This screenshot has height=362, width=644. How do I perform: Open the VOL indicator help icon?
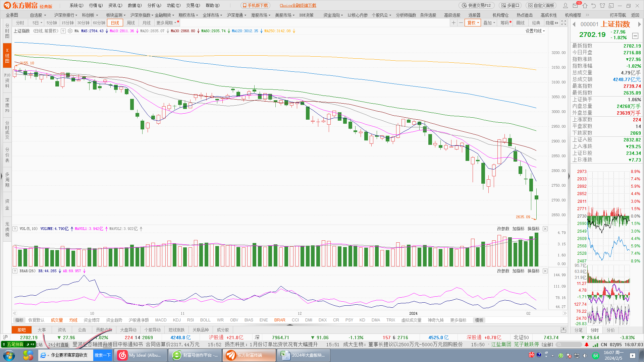[15, 229]
